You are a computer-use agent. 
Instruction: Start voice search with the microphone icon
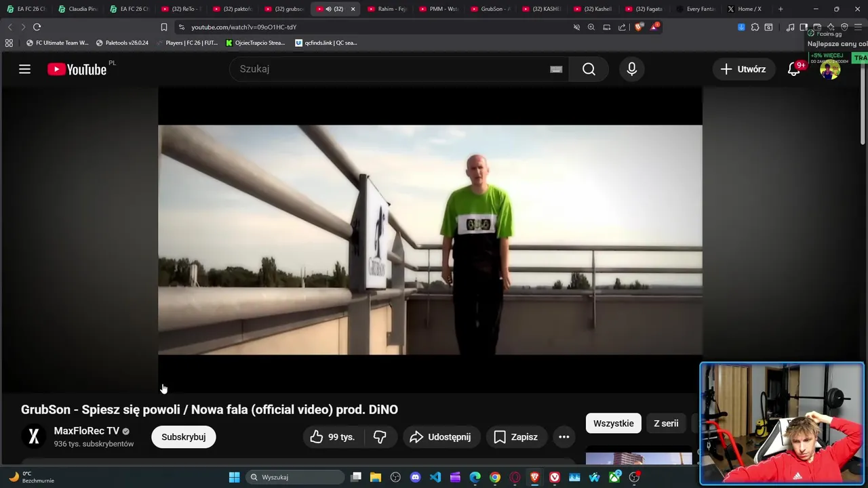tap(631, 69)
